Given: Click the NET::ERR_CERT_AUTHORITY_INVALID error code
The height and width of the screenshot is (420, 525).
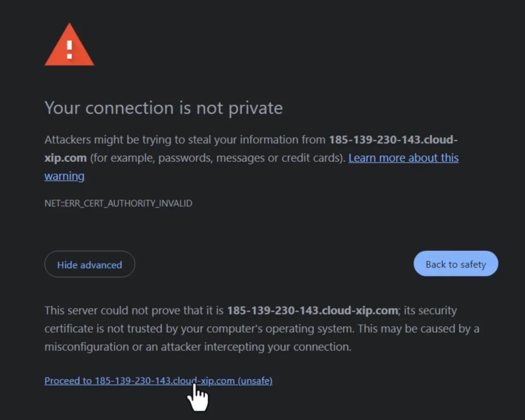Looking at the screenshot, I should point(118,203).
